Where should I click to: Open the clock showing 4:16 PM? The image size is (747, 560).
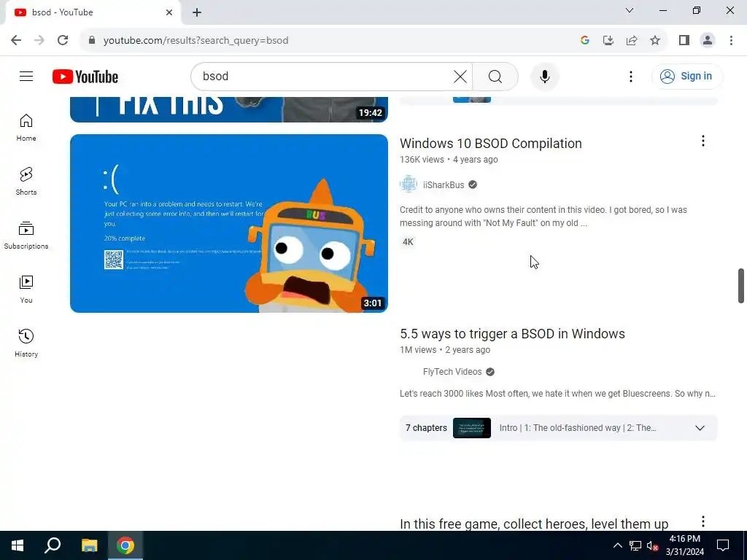point(684,545)
